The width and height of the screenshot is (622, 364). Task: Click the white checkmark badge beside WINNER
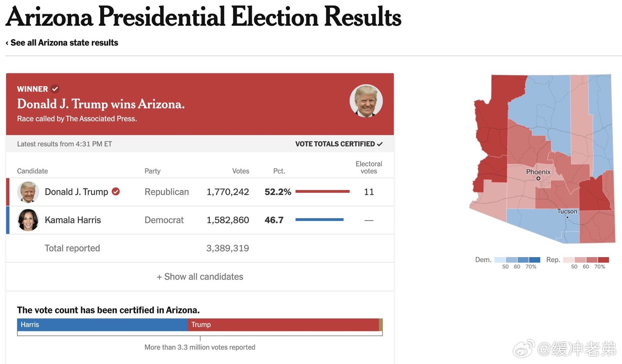(x=55, y=89)
